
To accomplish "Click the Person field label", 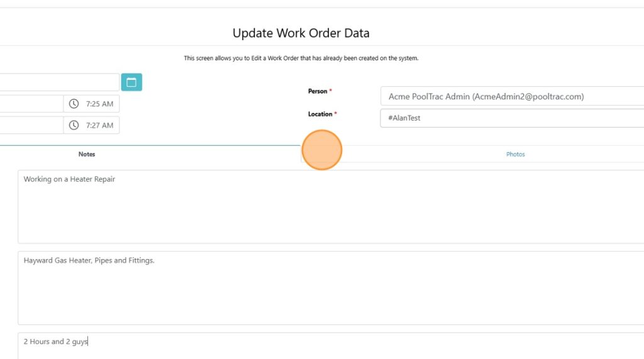I will tap(318, 91).
